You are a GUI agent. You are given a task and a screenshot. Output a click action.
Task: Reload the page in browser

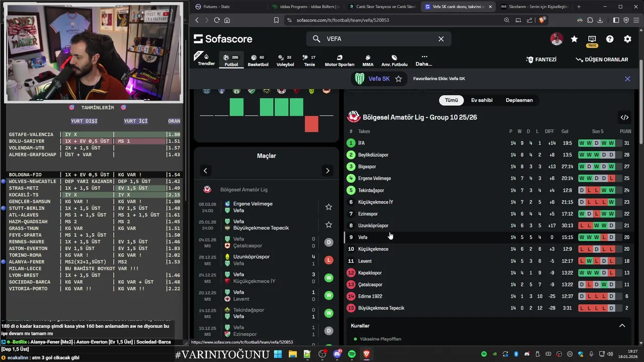[x=217, y=20]
